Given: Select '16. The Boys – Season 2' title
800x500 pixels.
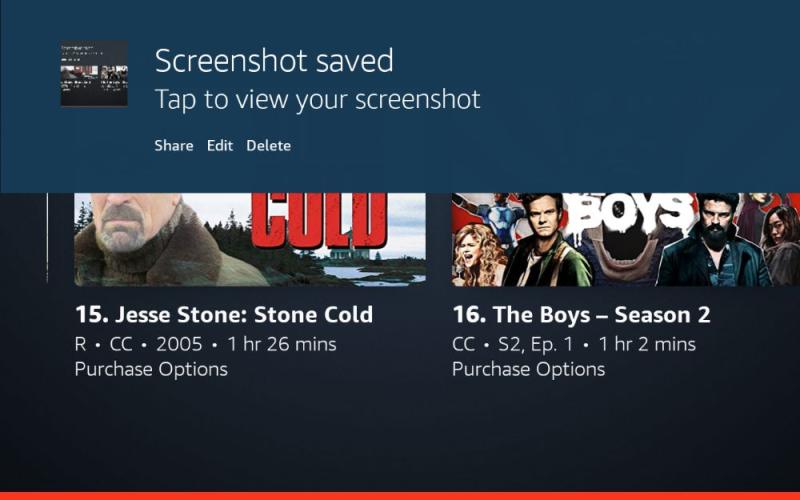Looking at the screenshot, I should 581,314.
